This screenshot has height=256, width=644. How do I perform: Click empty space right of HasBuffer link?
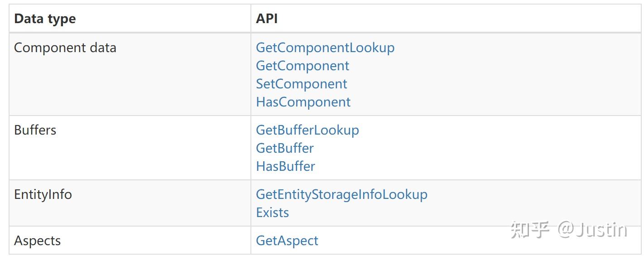pyautogui.click(x=453, y=166)
